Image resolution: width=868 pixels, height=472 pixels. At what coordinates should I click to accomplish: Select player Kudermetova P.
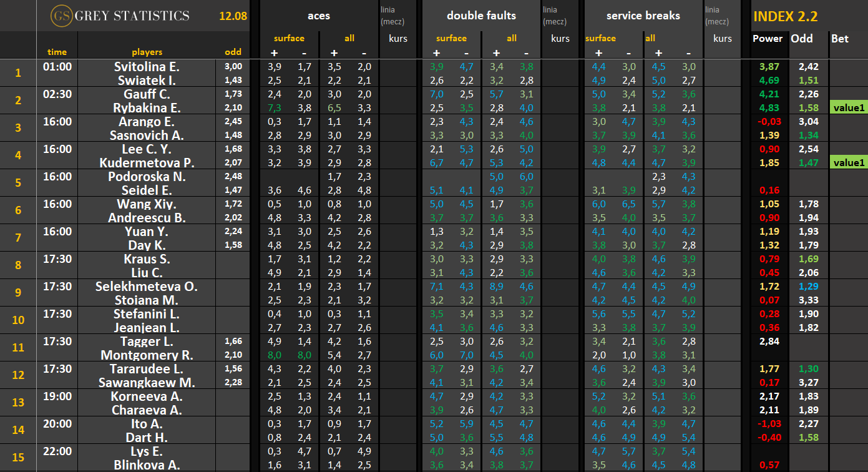coord(147,162)
